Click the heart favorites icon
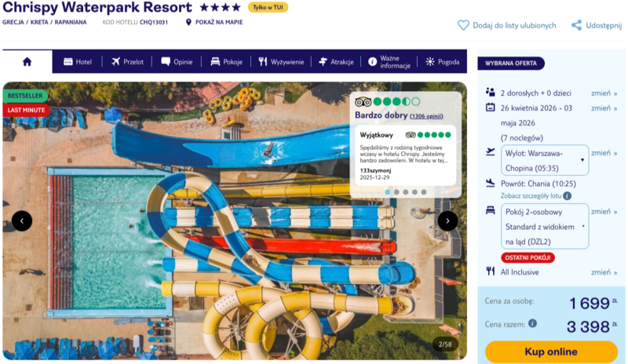The width and height of the screenshot is (628, 364). coord(463,25)
